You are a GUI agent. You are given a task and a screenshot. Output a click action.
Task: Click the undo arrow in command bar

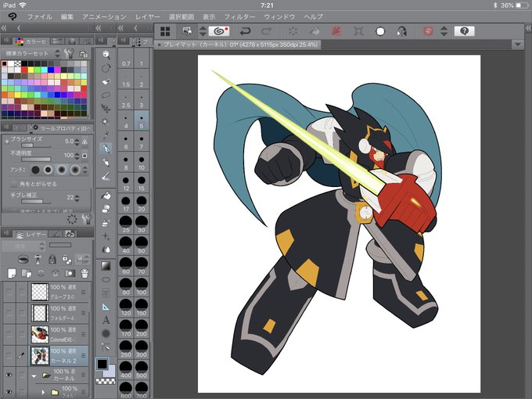[x=245, y=31]
